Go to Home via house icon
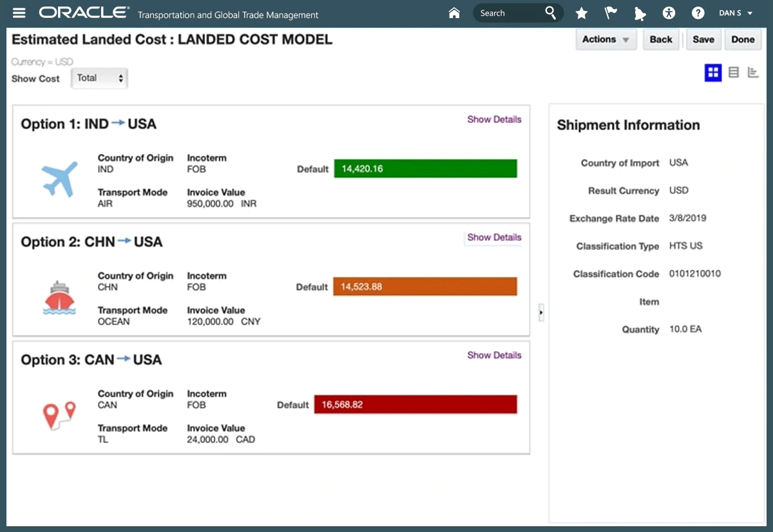 pyautogui.click(x=454, y=13)
